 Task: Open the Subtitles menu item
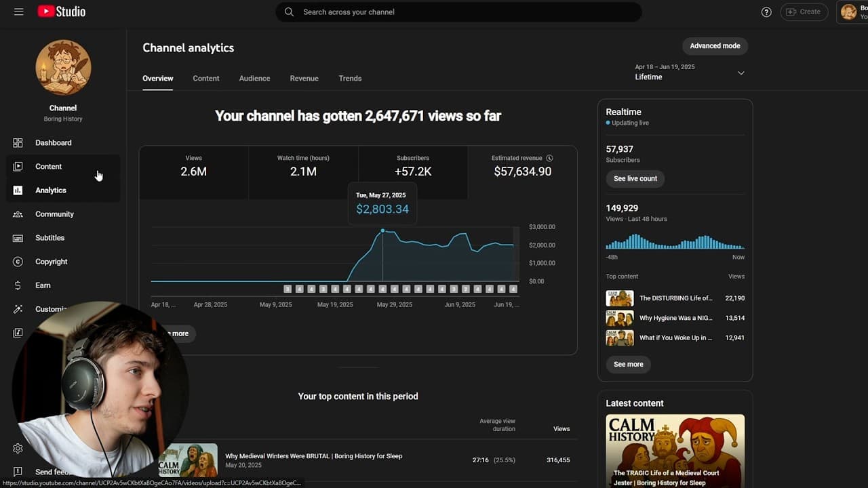pyautogui.click(x=63, y=238)
